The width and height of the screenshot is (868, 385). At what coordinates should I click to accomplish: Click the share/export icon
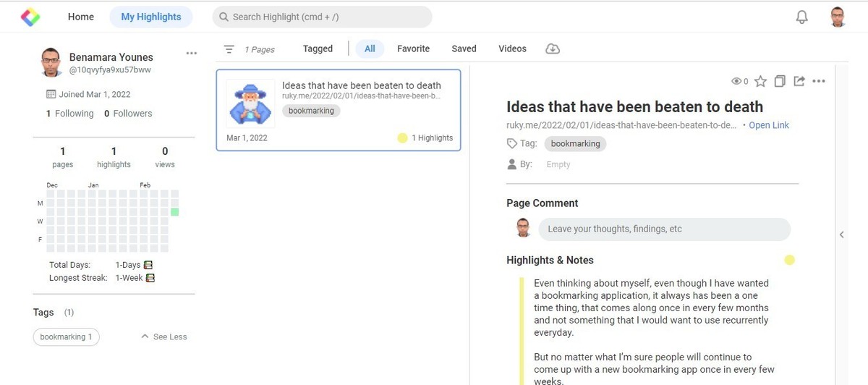(799, 81)
